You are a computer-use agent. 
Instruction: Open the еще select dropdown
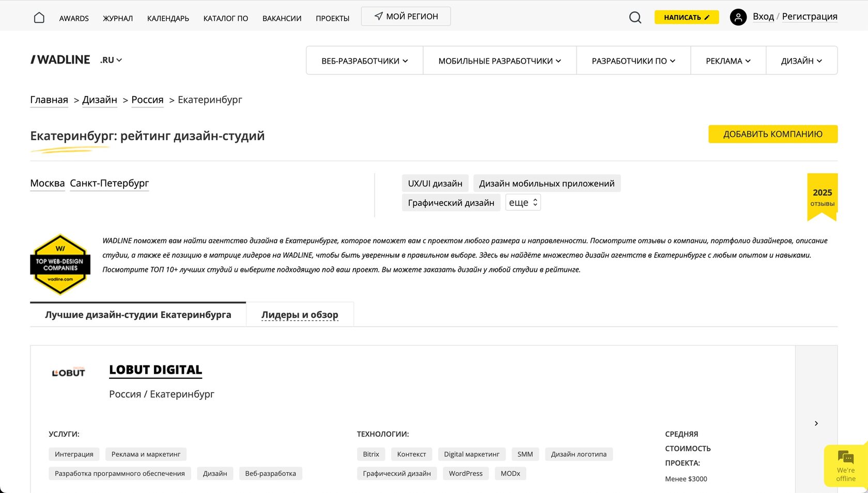tap(523, 203)
